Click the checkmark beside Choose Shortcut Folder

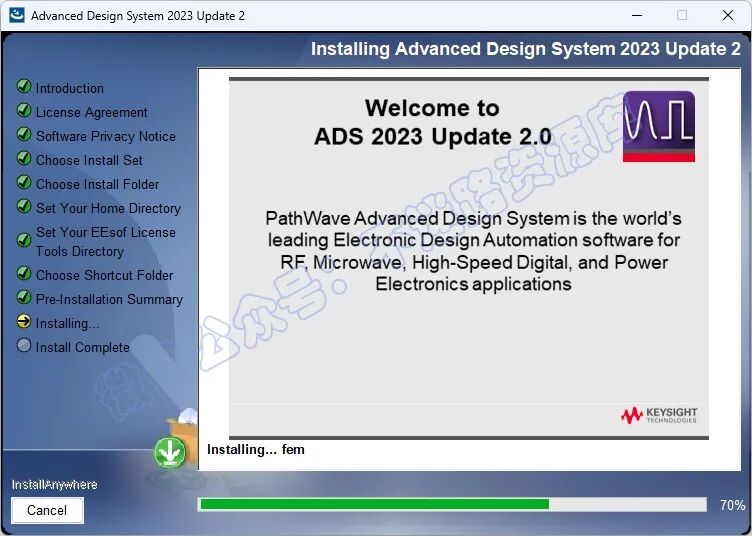coord(24,273)
